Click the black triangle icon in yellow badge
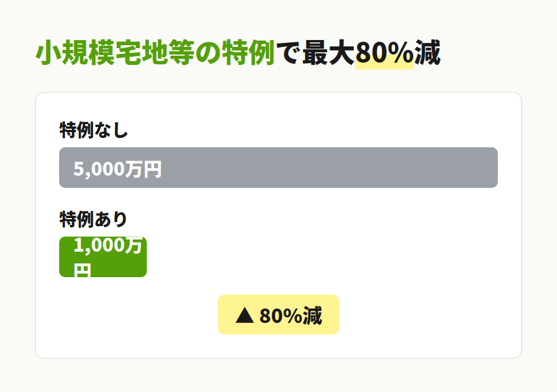This screenshot has width=557, height=392. pyautogui.click(x=245, y=315)
